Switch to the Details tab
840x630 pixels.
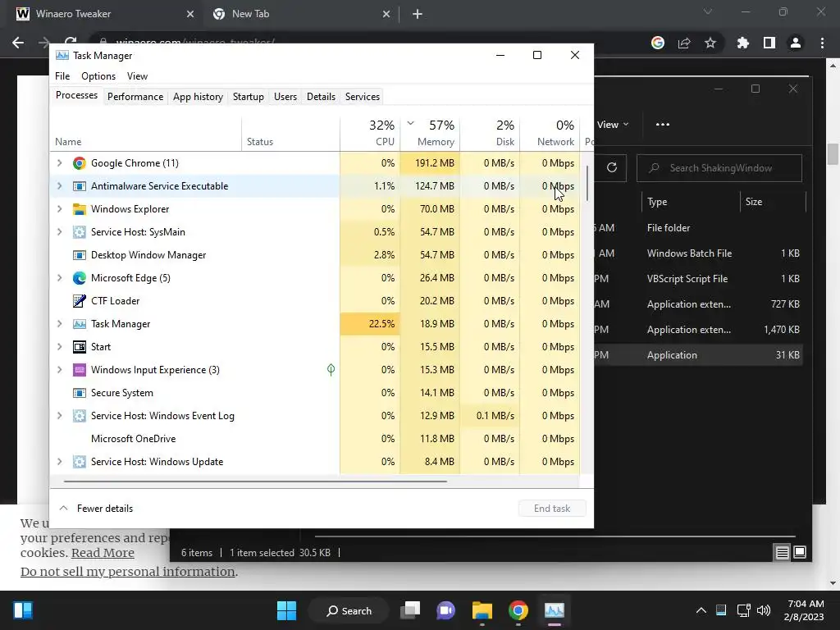pyautogui.click(x=321, y=97)
